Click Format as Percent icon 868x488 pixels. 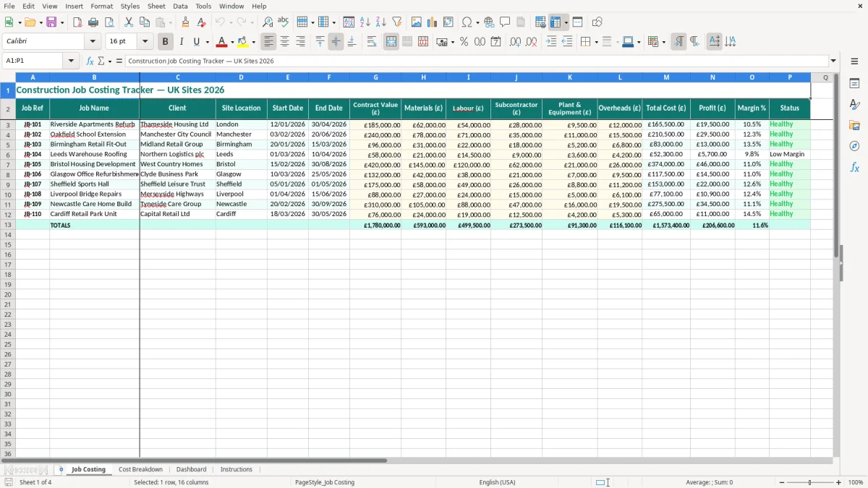click(464, 42)
